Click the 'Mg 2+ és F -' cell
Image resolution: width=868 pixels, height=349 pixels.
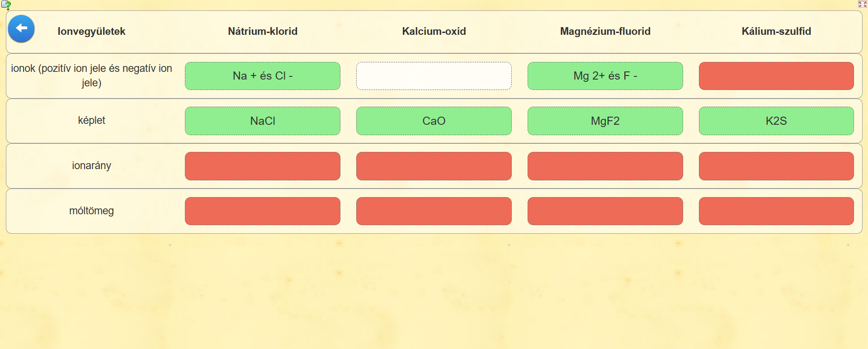pos(605,76)
